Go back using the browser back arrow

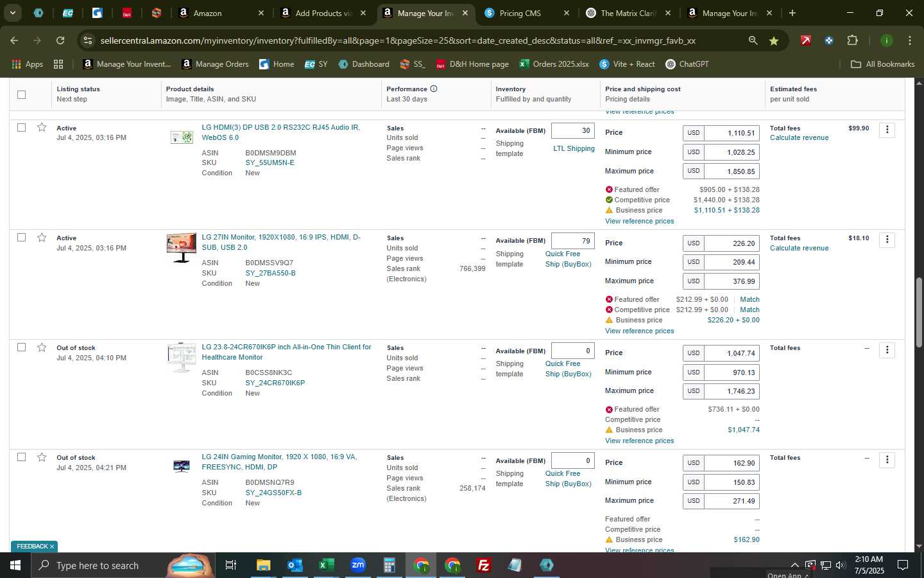coord(14,40)
